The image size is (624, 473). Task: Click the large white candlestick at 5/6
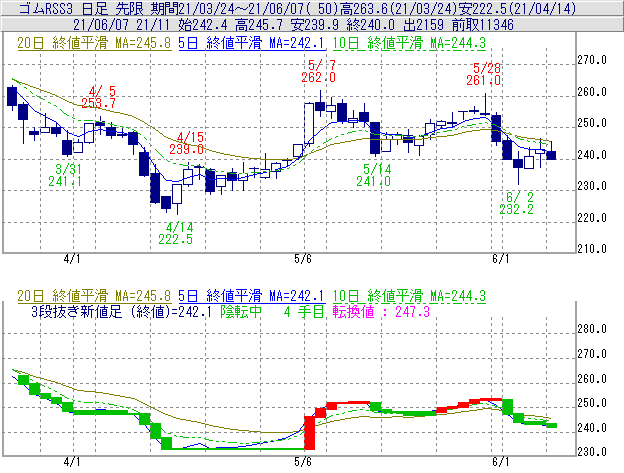[309, 123]
